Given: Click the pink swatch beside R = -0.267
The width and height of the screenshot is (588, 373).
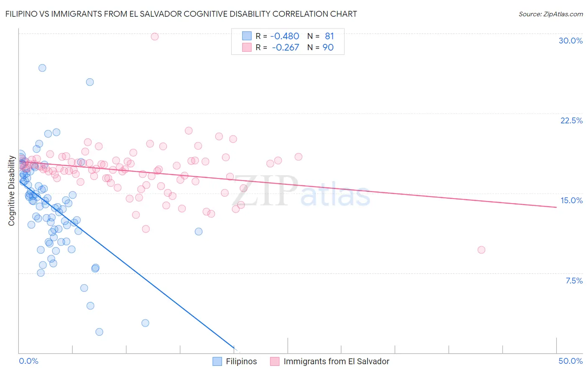Looking at the screenshot, I should tap(247, 48).
